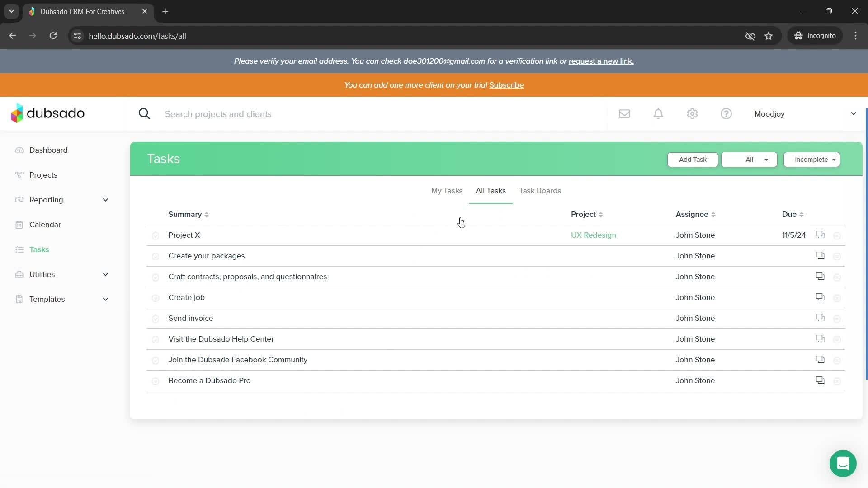Go to Calendar in sidebar
The image size is (868, 488).
click(45, 225)
